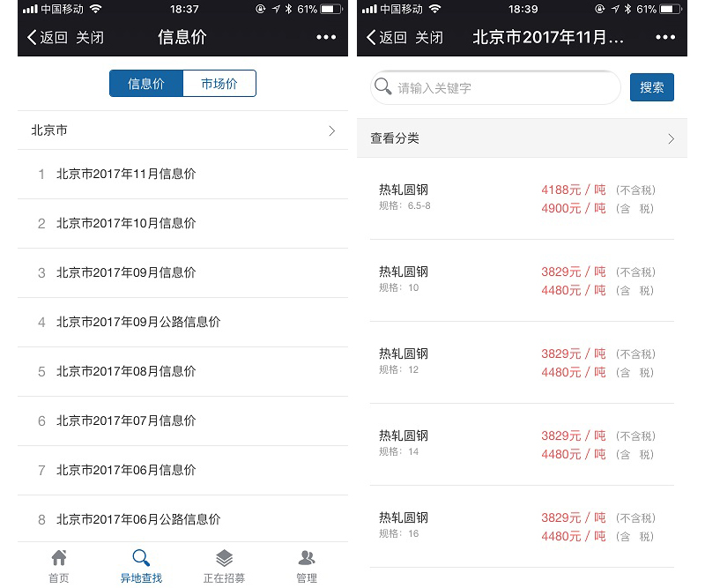Switch to the 信息价 segment
The width and height of the screenshot is (705, 588).
(146, 84)
